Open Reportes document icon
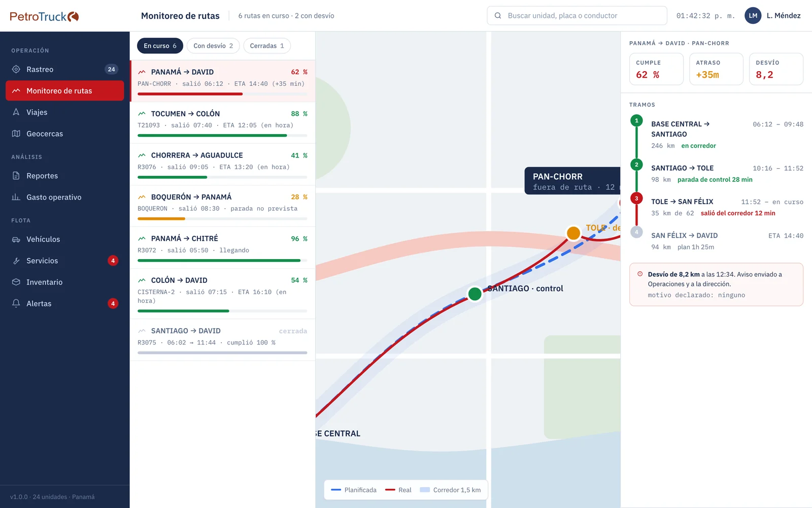This screenshot has width=812, height=508. pos(16,176)
